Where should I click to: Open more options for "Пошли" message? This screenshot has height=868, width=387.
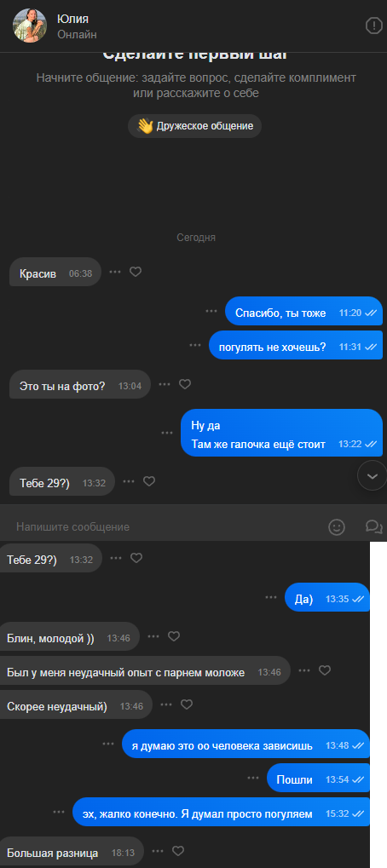[x=253, y=778]
